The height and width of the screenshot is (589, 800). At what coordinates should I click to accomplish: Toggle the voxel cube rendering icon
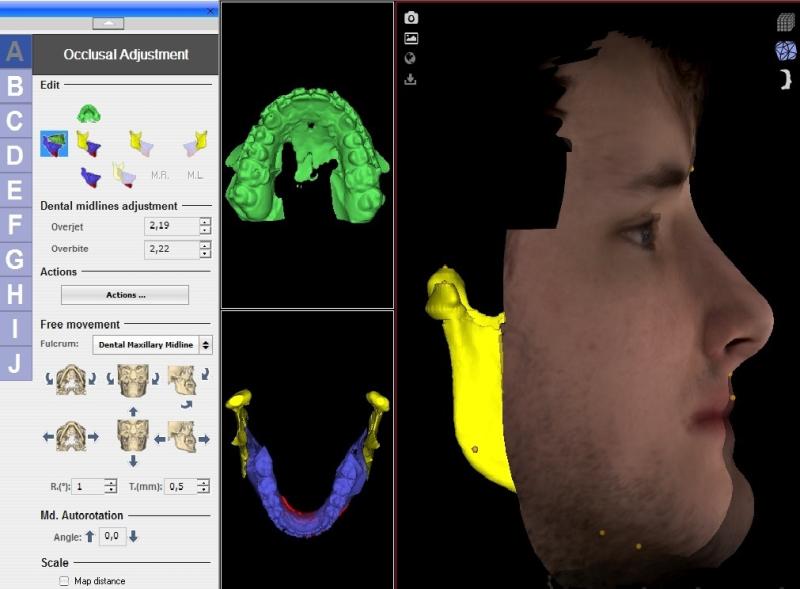[785, 22]
